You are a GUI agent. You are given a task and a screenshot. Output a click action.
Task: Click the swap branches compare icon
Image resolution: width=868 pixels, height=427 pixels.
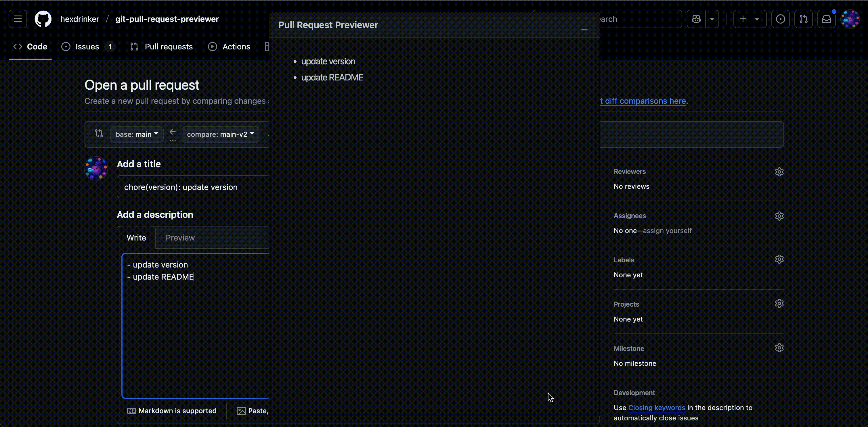pyautogui.click(x=99, y=134)
